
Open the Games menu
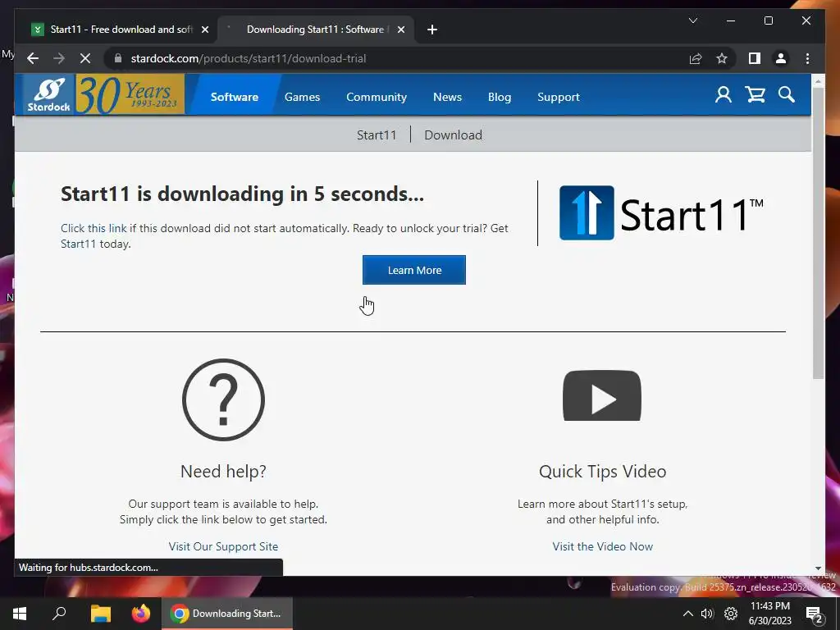click(302, 97)
